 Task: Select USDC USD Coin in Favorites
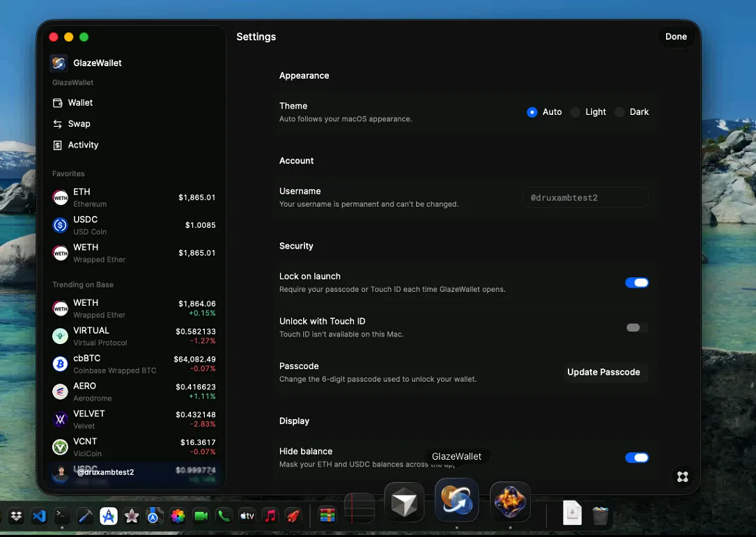pyautogui.click(x=134, y=225)
